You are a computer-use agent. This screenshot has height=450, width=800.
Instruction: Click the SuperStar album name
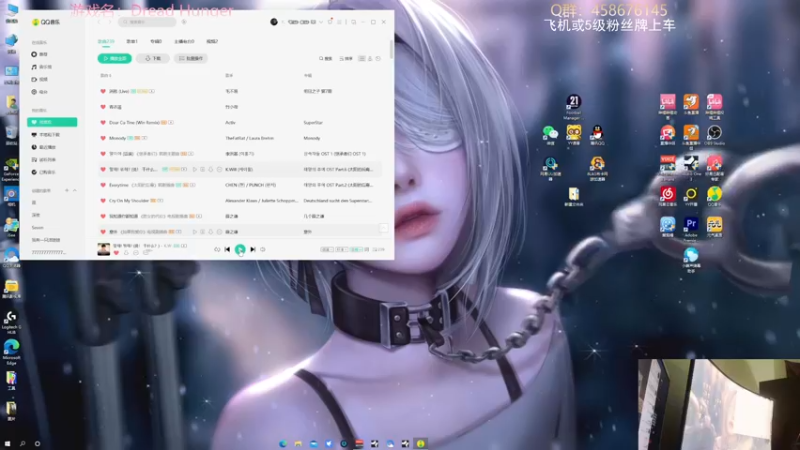coord(313,122)
